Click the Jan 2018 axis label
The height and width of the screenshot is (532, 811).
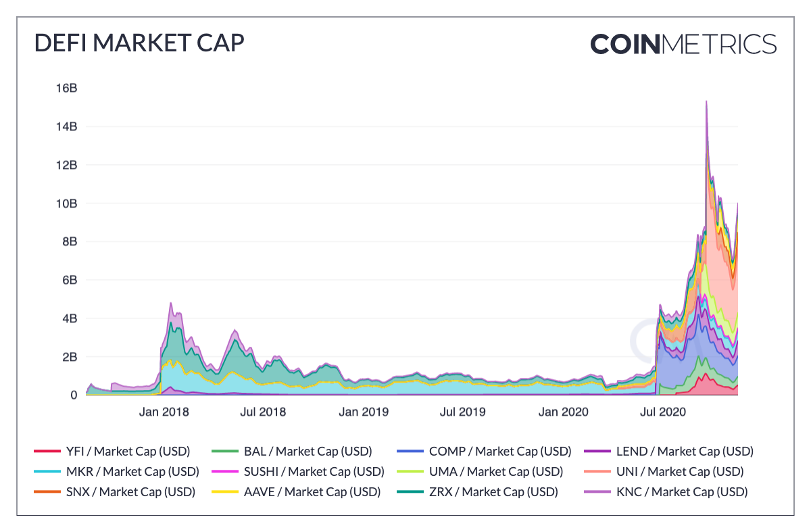coord(164,410)
